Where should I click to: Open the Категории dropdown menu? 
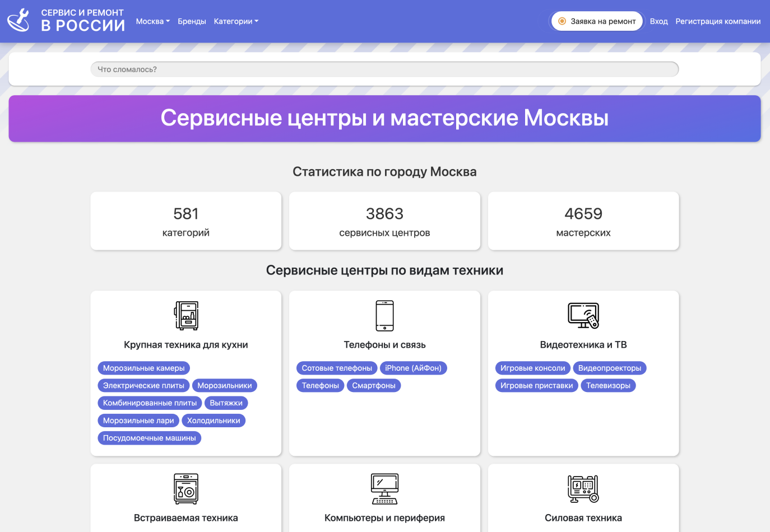click(236, 21)
